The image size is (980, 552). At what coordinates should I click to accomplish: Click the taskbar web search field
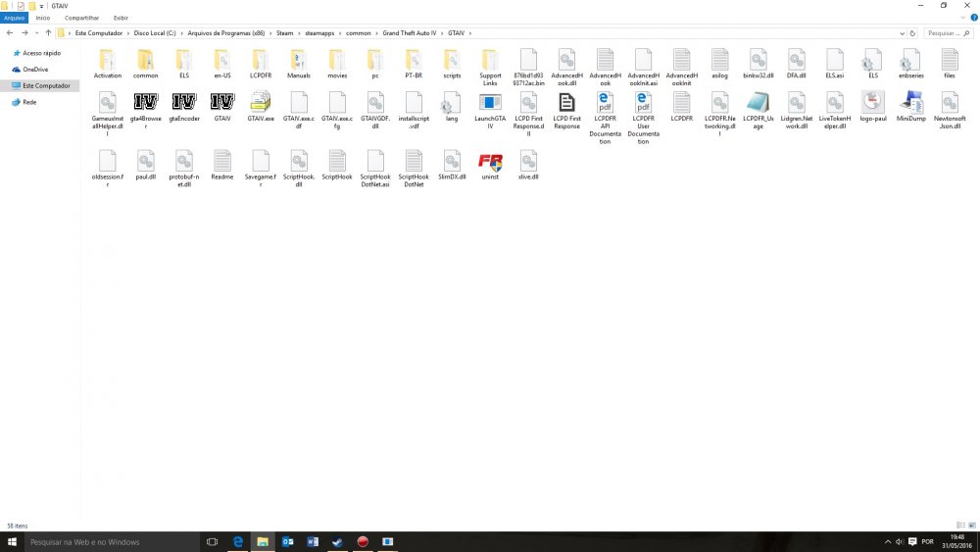(112, 542)
